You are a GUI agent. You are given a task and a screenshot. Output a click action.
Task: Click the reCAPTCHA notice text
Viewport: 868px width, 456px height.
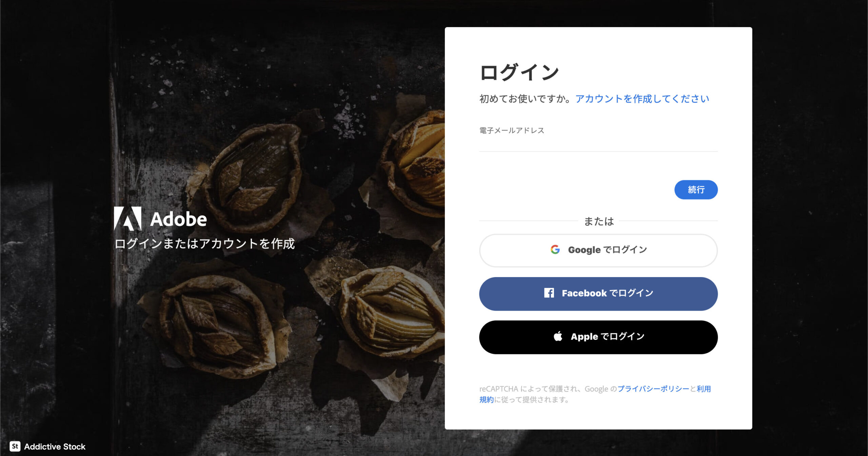click(595, 394)
